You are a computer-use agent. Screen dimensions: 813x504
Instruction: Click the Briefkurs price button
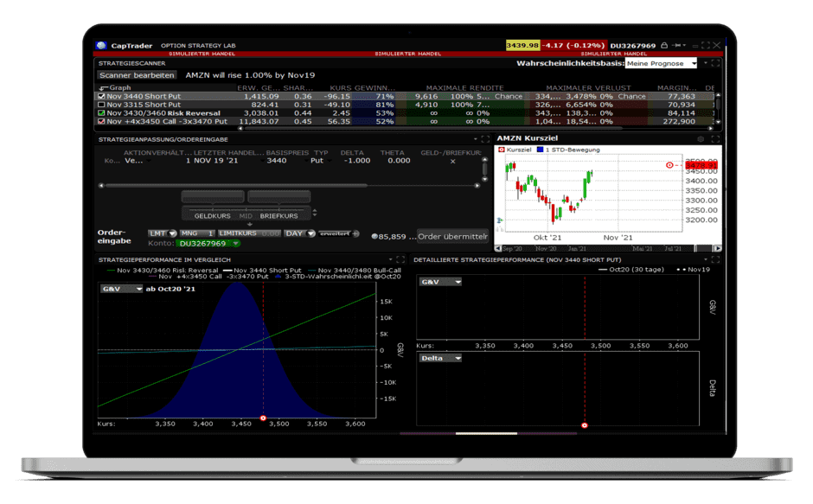[279, 216]
